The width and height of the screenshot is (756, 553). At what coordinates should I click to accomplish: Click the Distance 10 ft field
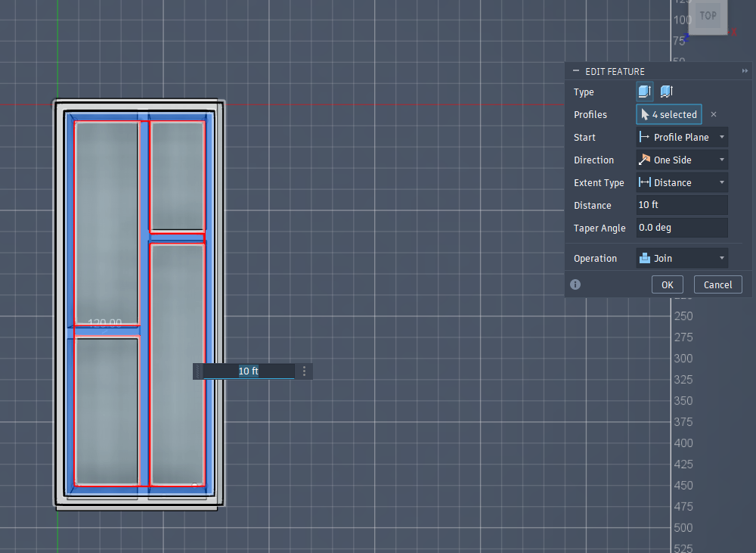682,205
